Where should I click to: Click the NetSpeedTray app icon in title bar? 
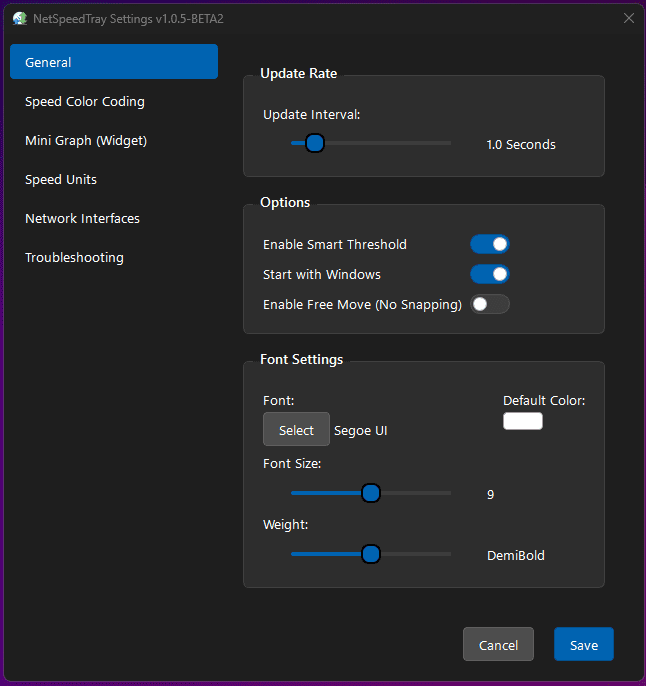(x=19, y=18)
